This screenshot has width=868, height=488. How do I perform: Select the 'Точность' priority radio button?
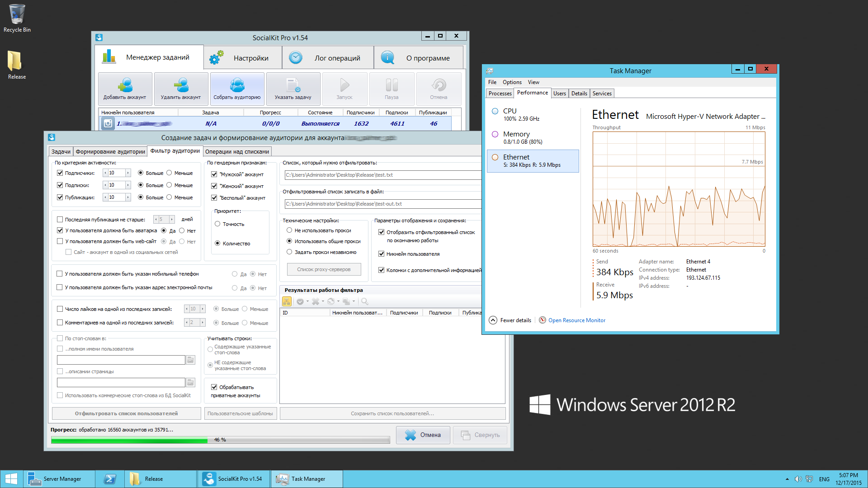click(x=217, y=224)
